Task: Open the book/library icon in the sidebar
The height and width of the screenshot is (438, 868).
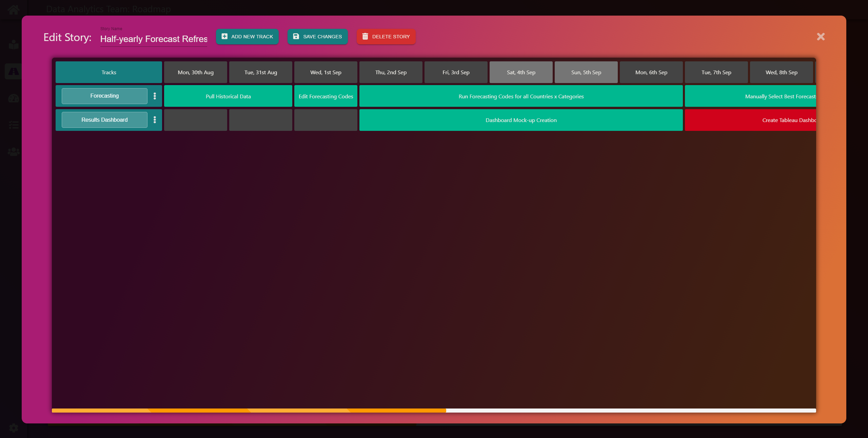Action: click(13, 44)
